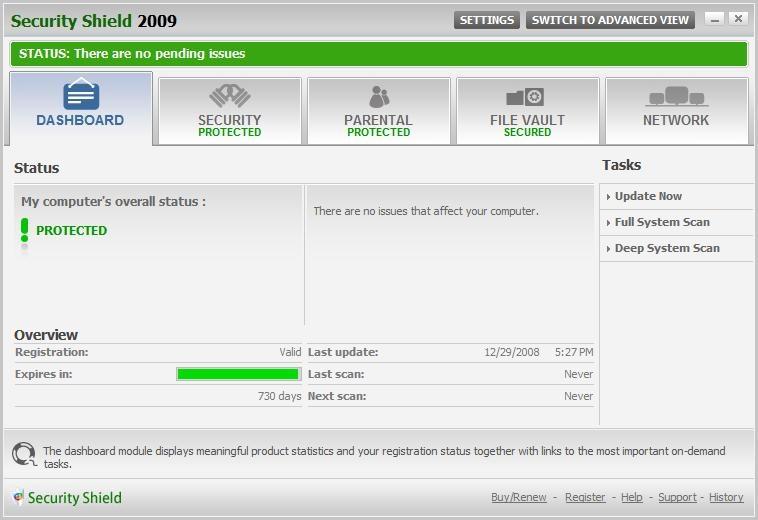Click the last update time 5:27 PM
Screen dimensions: 758x520
tap(574, 352)
